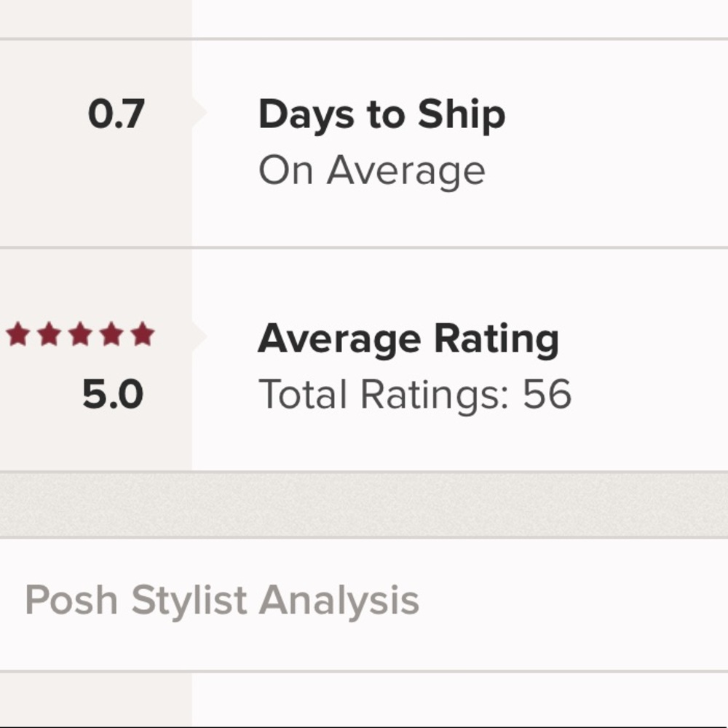Click the last star of the rating display

point(142,333)
